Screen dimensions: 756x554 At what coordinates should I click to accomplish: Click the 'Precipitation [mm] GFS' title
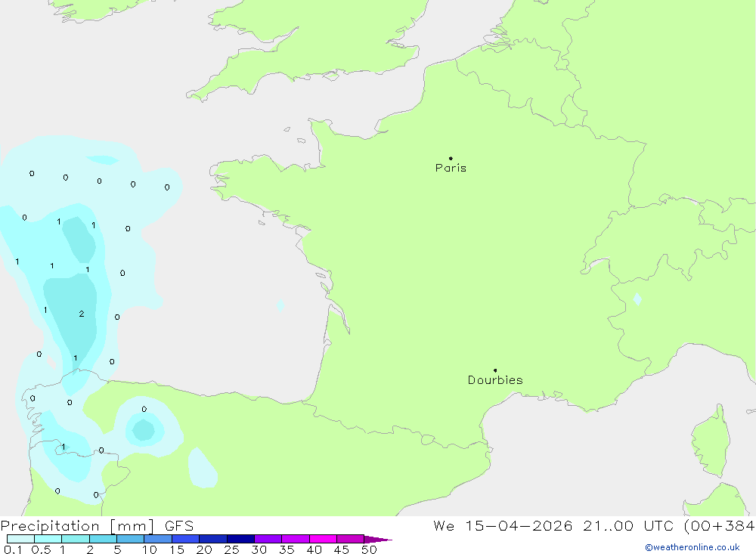(97, 525)
